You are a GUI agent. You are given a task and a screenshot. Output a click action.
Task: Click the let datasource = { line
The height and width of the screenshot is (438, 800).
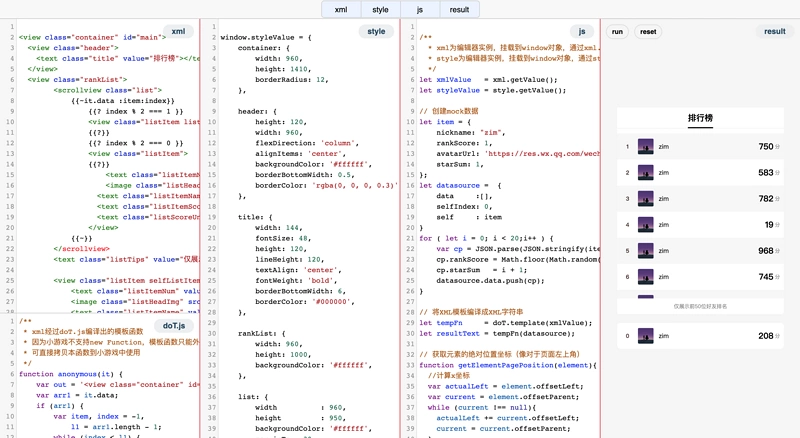click(x=460, y=186)
